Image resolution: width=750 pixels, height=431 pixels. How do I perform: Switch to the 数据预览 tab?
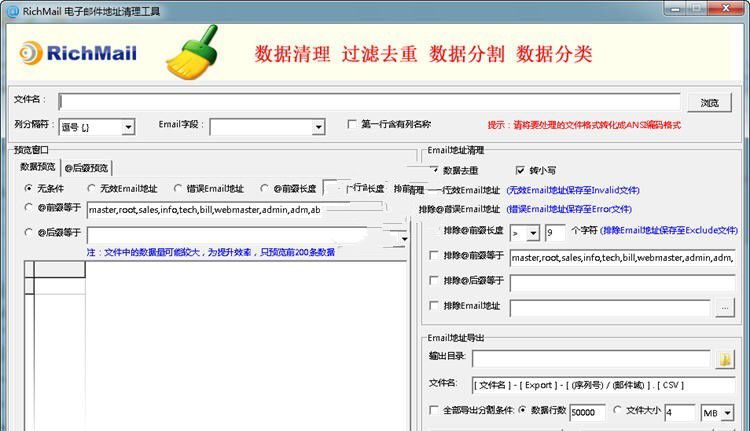pos(38,167)
